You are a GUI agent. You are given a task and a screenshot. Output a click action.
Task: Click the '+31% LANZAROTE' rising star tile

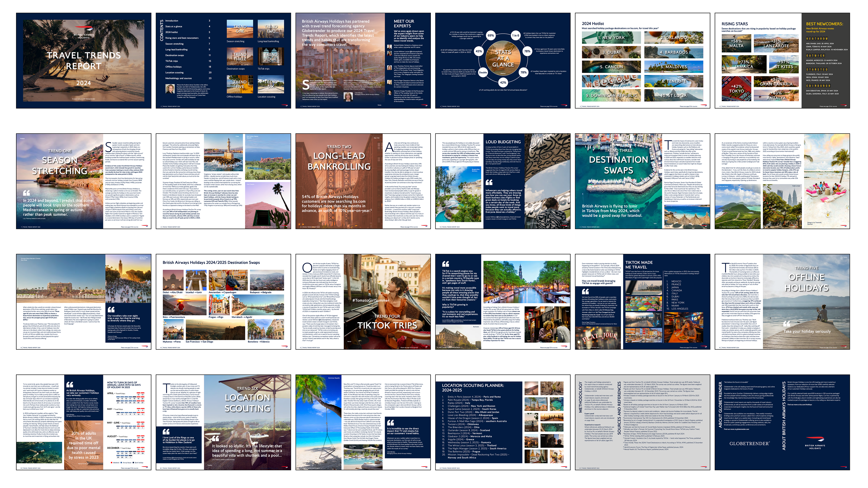click(776, 43)
